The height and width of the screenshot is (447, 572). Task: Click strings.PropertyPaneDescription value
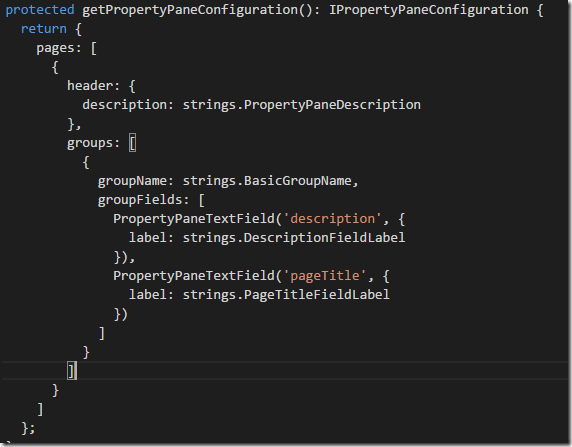(302, 105)
